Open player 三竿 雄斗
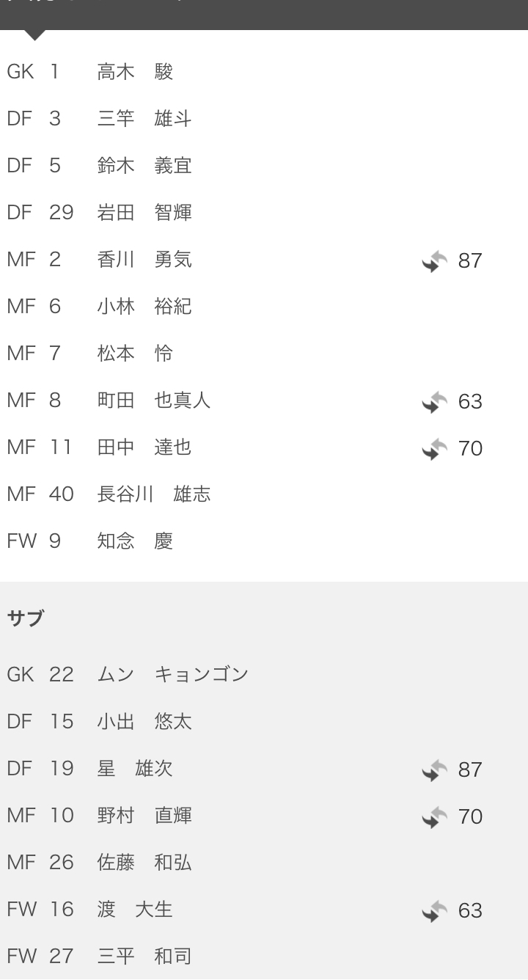This screenshot has height=980, width=528. [x=144, y=119]
